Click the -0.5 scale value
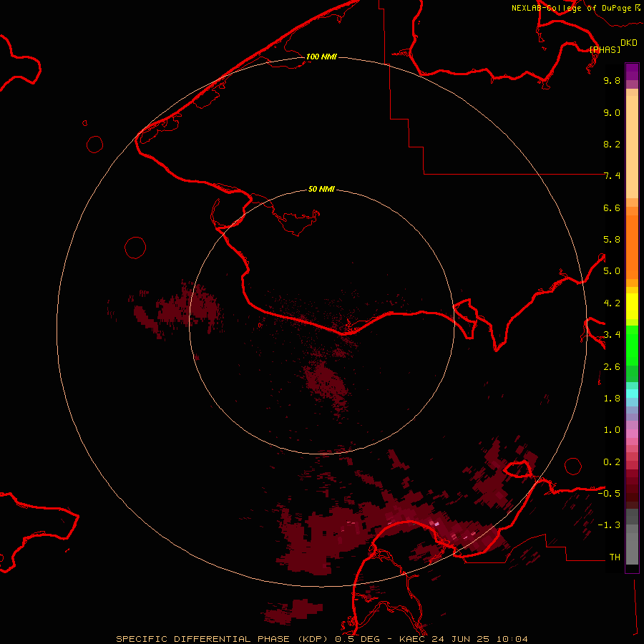Image resolution: width=644 pixels, height=644 pixels. (x=609, y=494)
